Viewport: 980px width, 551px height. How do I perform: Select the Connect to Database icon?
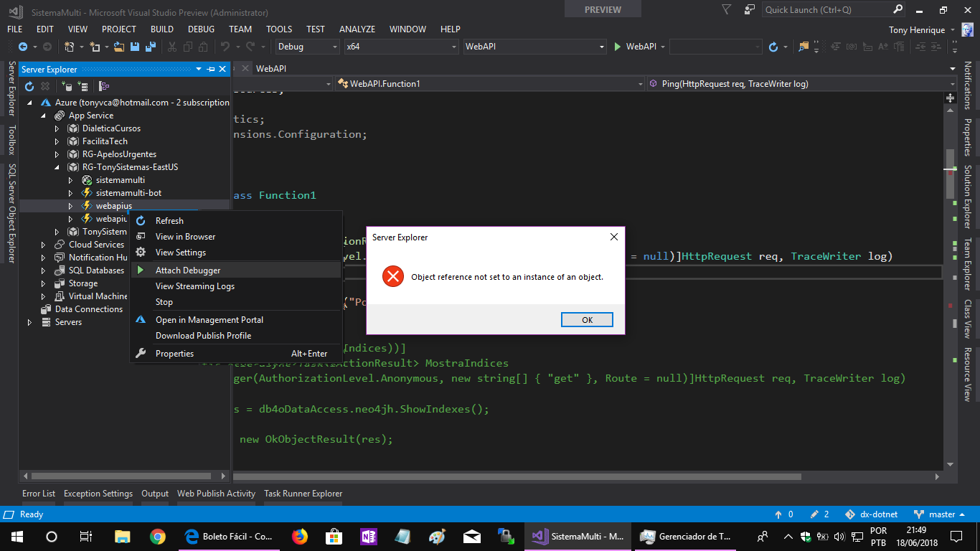click(66, 86)
